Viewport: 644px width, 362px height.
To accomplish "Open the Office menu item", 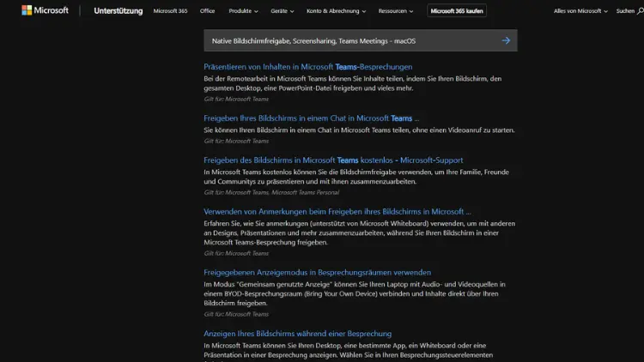I will [208, 11].
